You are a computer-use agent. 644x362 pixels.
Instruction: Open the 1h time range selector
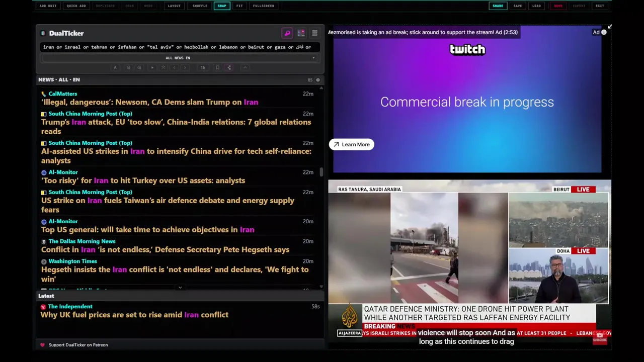(203, 67)
